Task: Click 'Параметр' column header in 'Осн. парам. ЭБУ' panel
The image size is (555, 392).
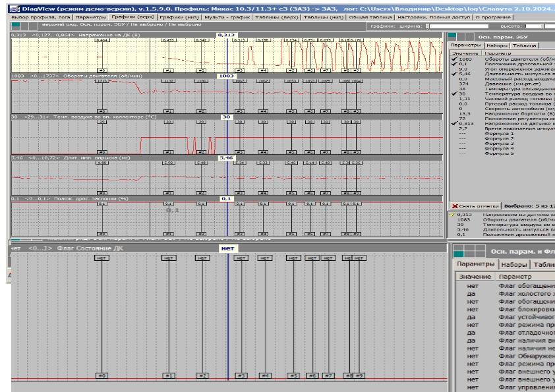Action: point(518,53)
